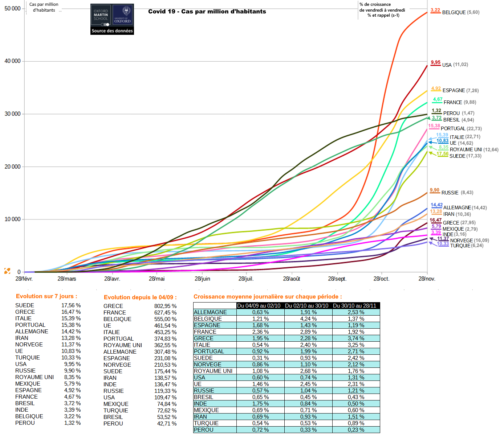Click the blue arrow marker beside UE legend
The height and width of the screenshot is (436, 504).
click(x=430, y=143)
